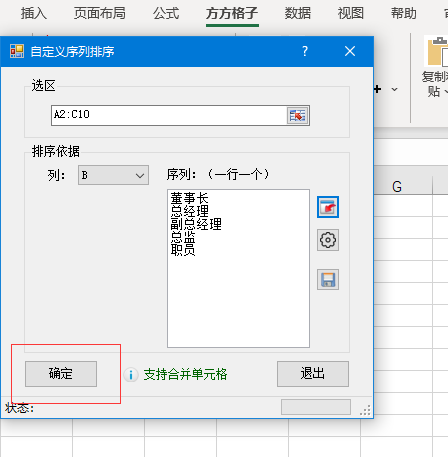Click the 自定义序列排序 dialog title icon
This screenshot has height=457, width=448.
(17, 51)
